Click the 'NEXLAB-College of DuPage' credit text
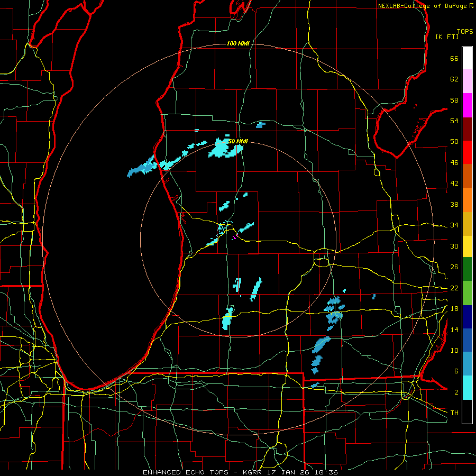Image resolution: width=476 pixels, height=476 pixels. tap(423, 6)
